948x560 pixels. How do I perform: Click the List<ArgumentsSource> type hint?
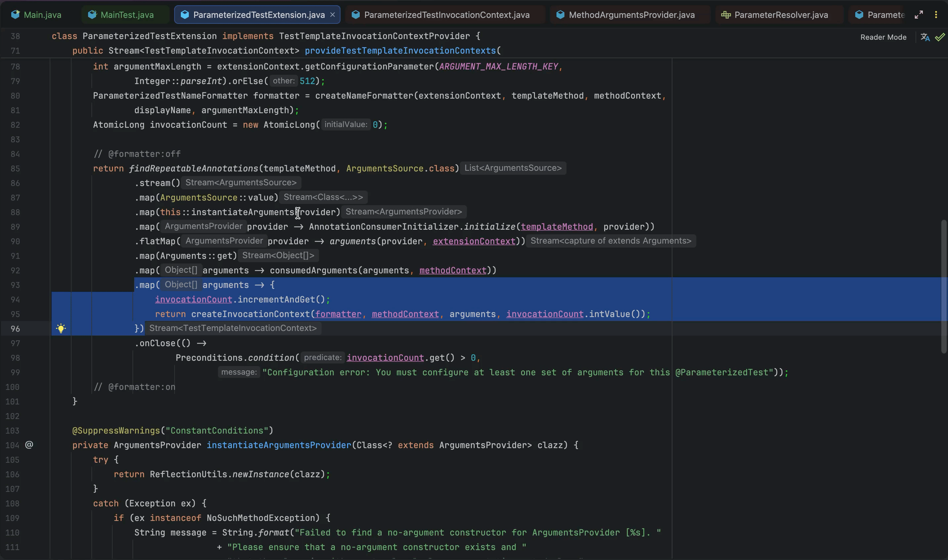[513, 168]
